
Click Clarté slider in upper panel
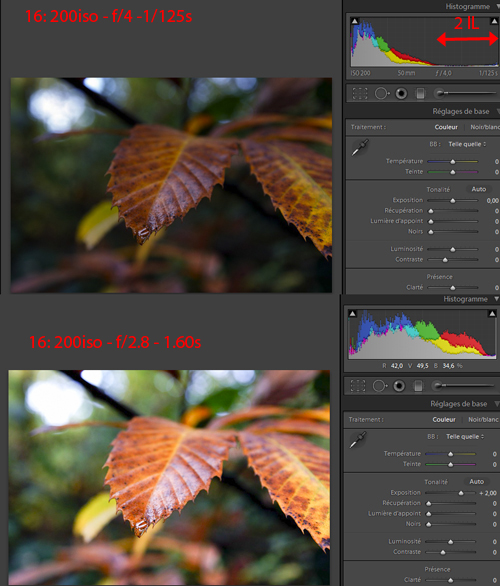(x=453, y=288)
